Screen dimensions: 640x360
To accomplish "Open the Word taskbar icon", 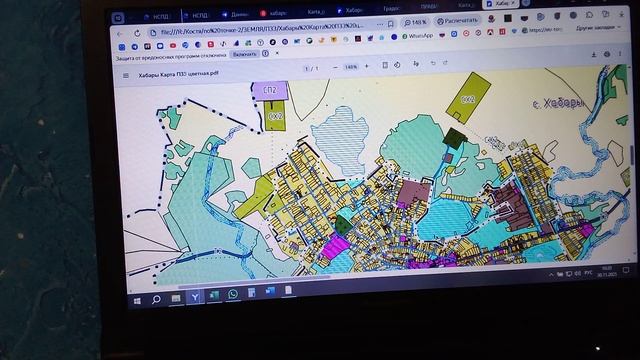I will click(x=270, y=291).
